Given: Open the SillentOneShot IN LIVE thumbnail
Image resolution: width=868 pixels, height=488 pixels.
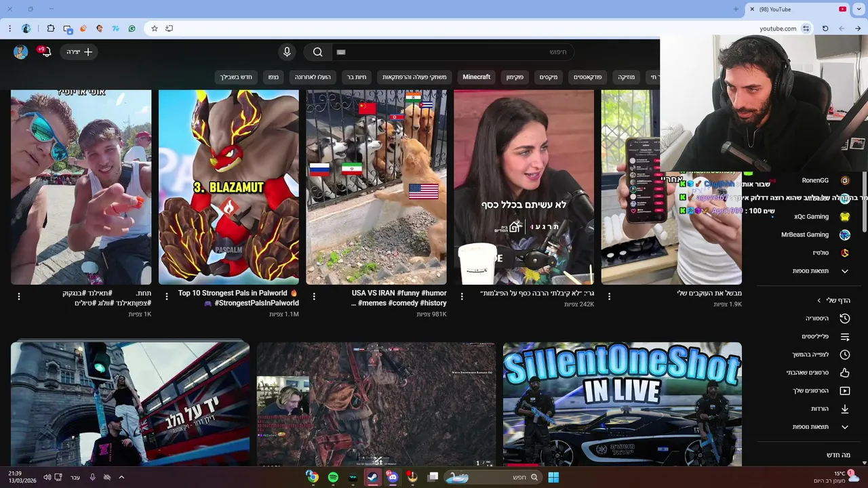Looking at the screenshot, I should point(622,404).
